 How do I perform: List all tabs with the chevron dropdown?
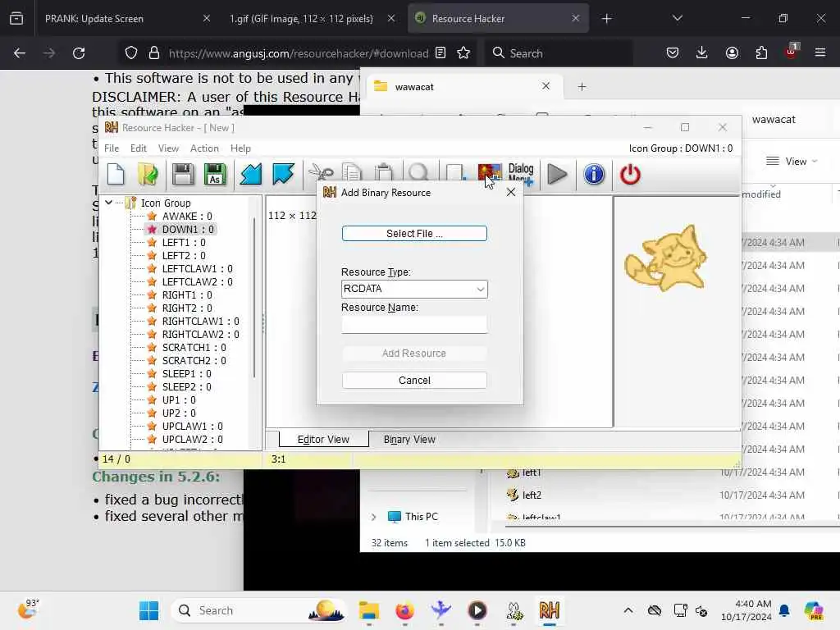[677, 19]
